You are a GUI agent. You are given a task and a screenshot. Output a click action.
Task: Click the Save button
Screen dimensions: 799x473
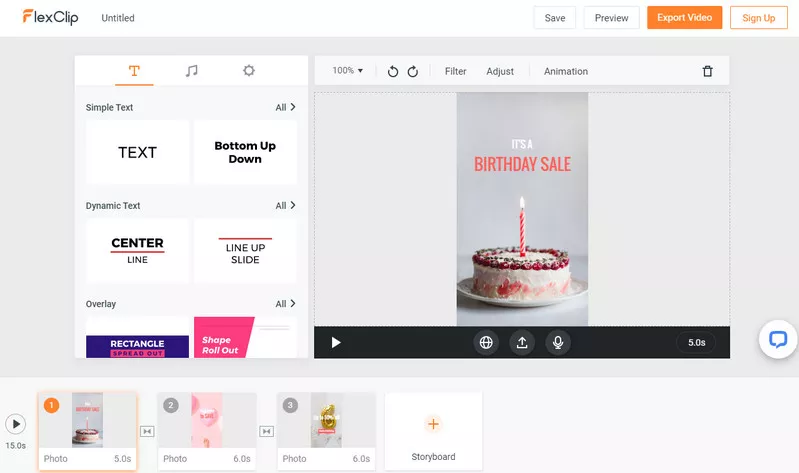pyautogui.click(x=555, y=18)
